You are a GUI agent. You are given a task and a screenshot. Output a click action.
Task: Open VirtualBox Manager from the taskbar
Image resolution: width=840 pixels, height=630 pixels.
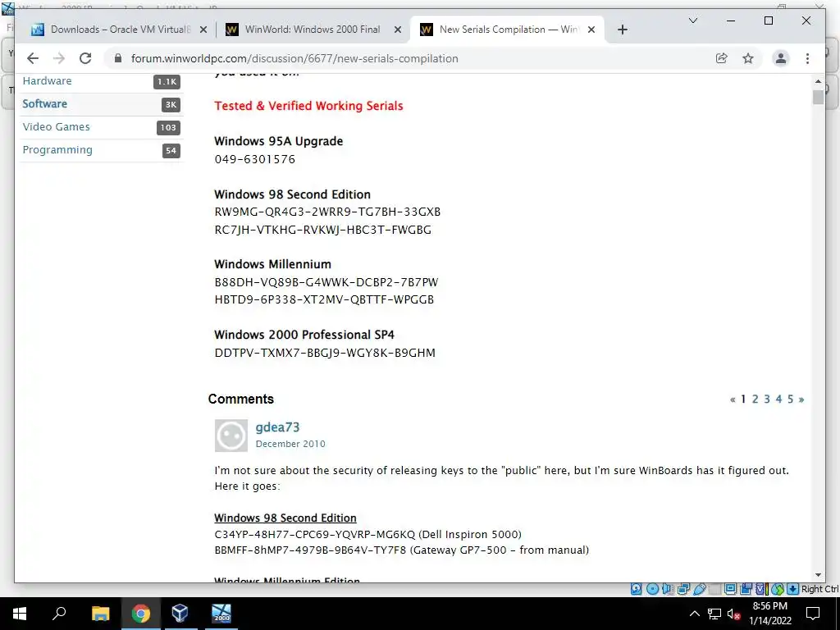point(180,614)
